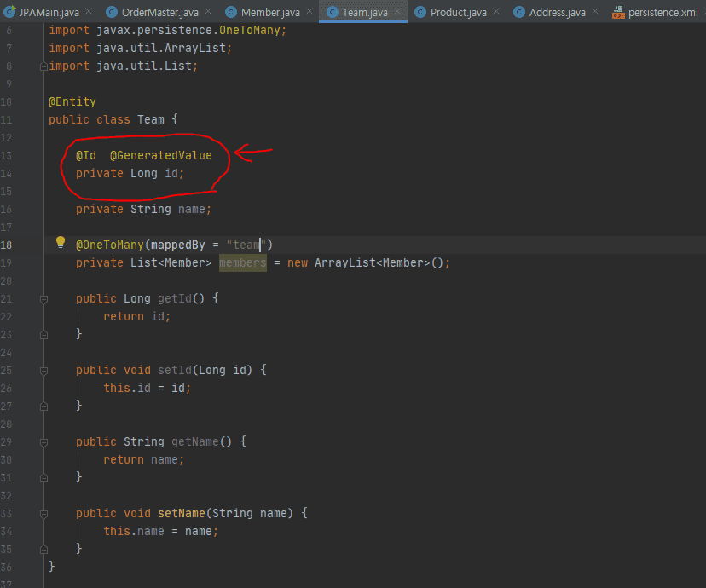Close the Product.java tab

coord(496,11)
